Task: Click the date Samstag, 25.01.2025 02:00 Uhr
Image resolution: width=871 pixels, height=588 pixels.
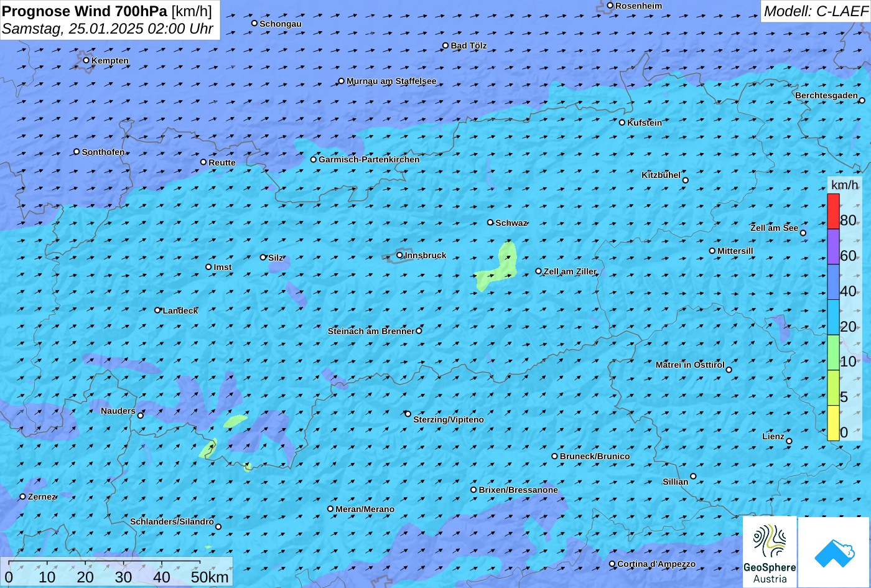Action: (108, 29)
